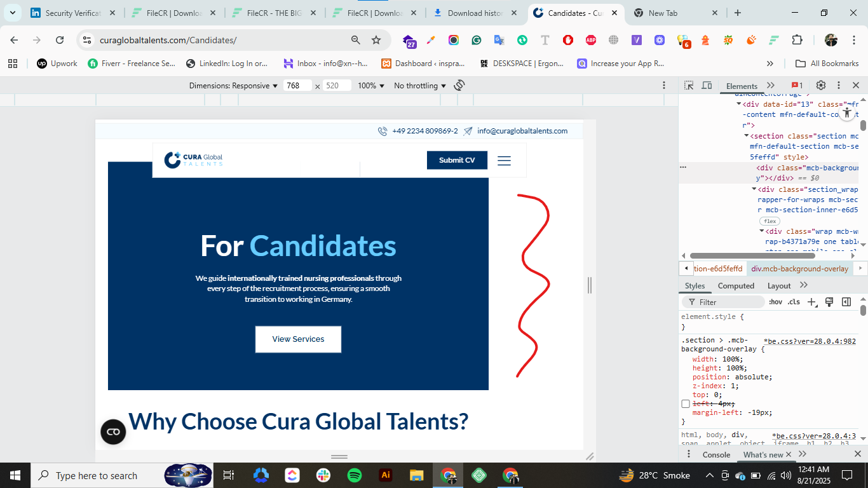Open the Google Translate extension icon
The height and width of the screenshot is (488, 868).
click(499, 40)
